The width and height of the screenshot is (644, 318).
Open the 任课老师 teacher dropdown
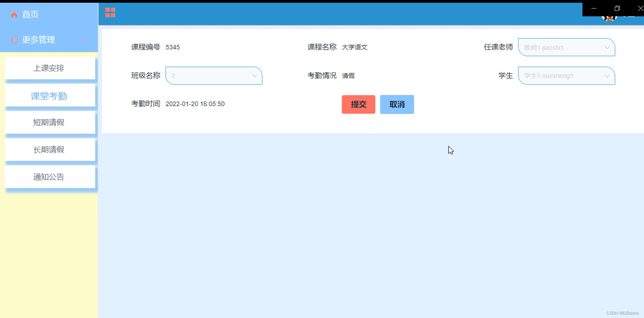[x=566, y=47]
